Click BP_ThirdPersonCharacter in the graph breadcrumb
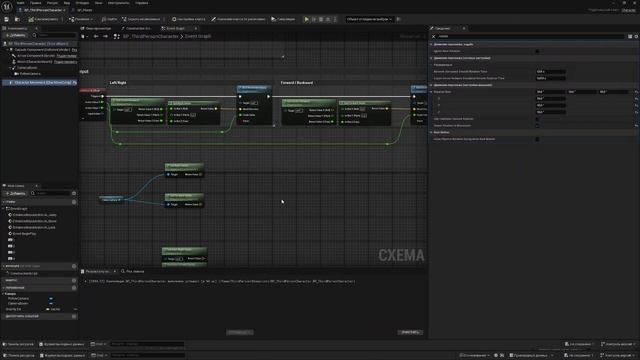Viewport: 640px width, 360px height. pos(151,36)
